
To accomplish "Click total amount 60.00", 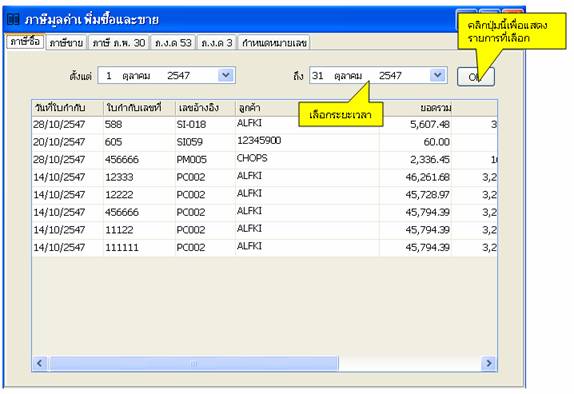I will (415, 142).
